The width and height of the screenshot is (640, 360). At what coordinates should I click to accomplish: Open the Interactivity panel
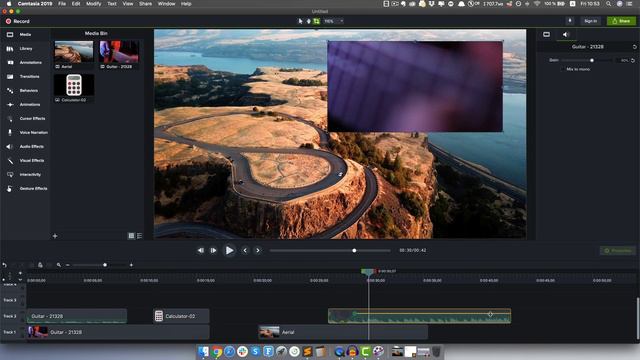tap(24, 174)
